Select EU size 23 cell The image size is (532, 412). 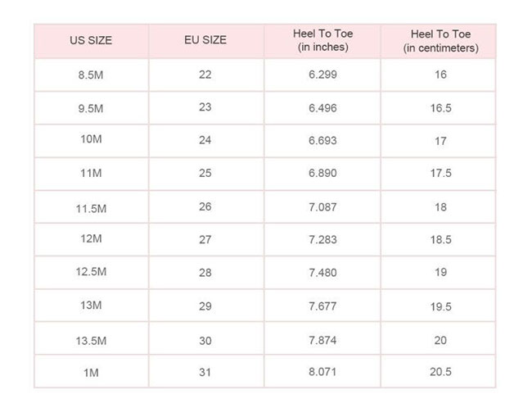coord(205,107)
